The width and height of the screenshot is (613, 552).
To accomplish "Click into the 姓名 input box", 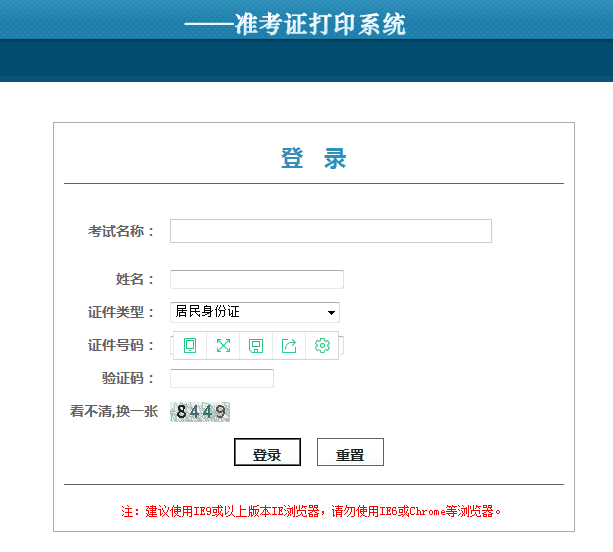I will (256, 279).
